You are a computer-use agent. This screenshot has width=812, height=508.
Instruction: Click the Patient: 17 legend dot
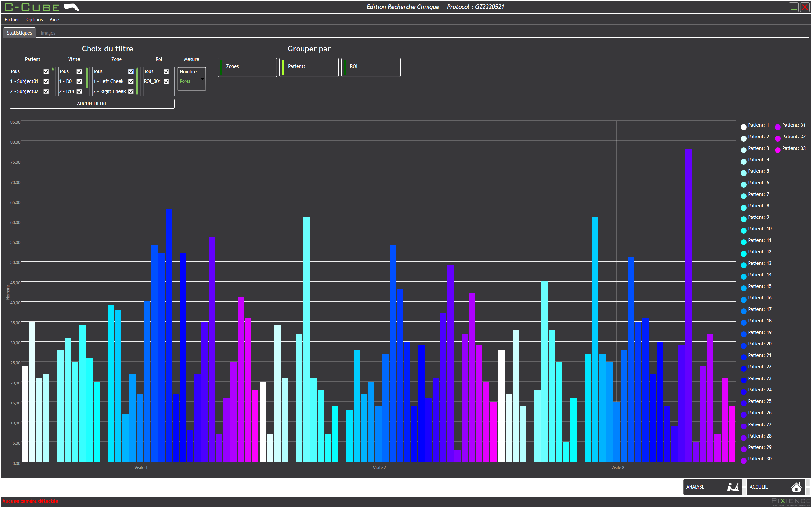point(743,311)
